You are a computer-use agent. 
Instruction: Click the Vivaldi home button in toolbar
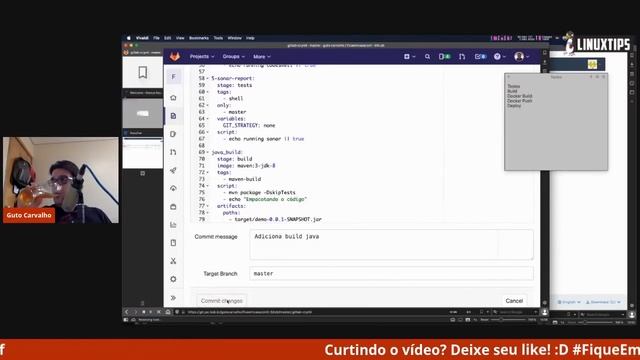pyautogui.click(x=168, y=312)
